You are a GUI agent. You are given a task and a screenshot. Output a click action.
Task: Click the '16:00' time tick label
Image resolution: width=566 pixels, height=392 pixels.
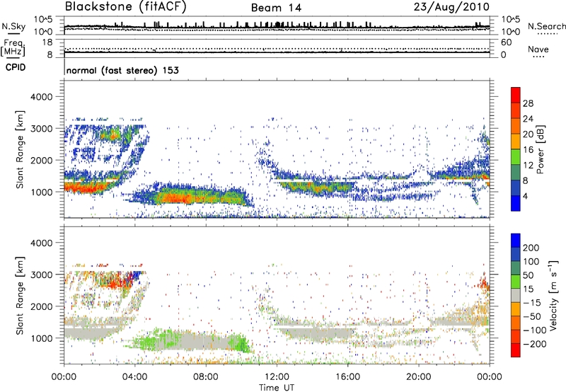coord(347,377)
